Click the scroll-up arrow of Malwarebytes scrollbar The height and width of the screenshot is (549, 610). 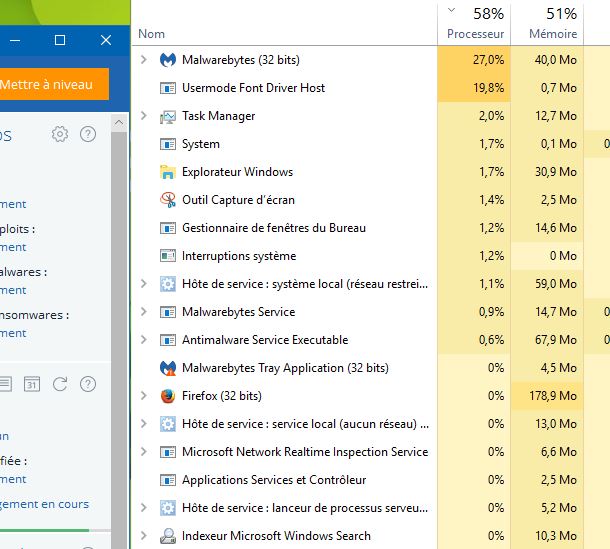pos(119,123)
